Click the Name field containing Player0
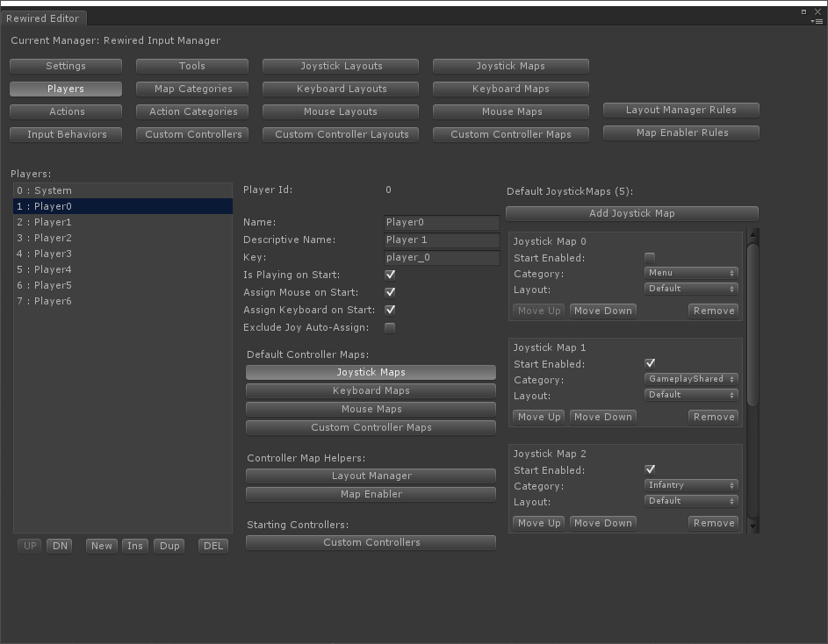Screen dimensions: 828x644 [442, 222]
